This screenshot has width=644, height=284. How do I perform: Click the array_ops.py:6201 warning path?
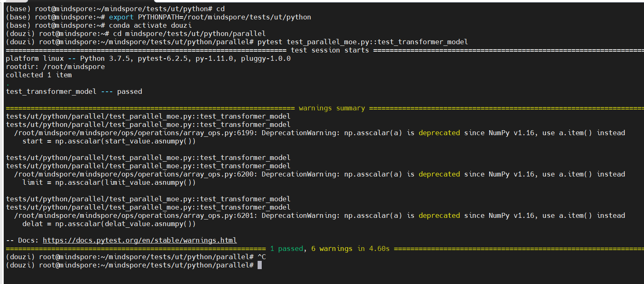[x=135, y=215]
